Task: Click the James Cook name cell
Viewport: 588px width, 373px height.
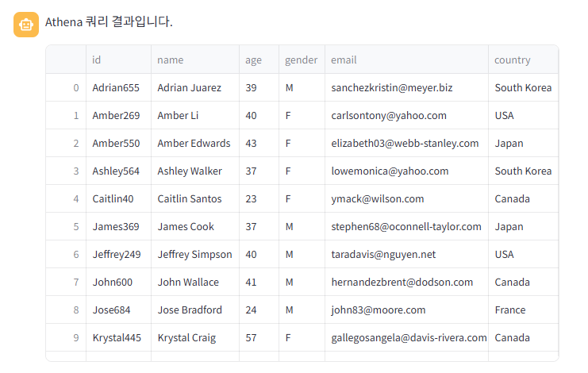Action: coord(195,226)
